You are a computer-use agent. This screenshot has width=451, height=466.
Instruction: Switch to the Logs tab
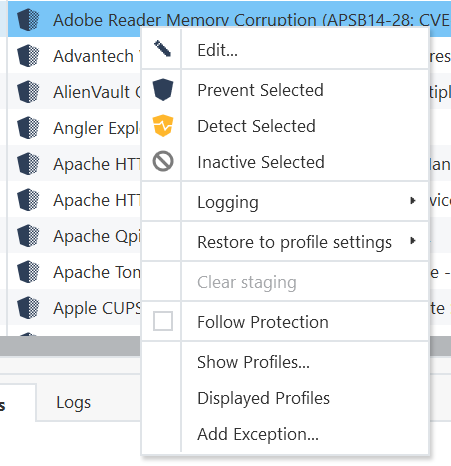[x=73, y=402]
